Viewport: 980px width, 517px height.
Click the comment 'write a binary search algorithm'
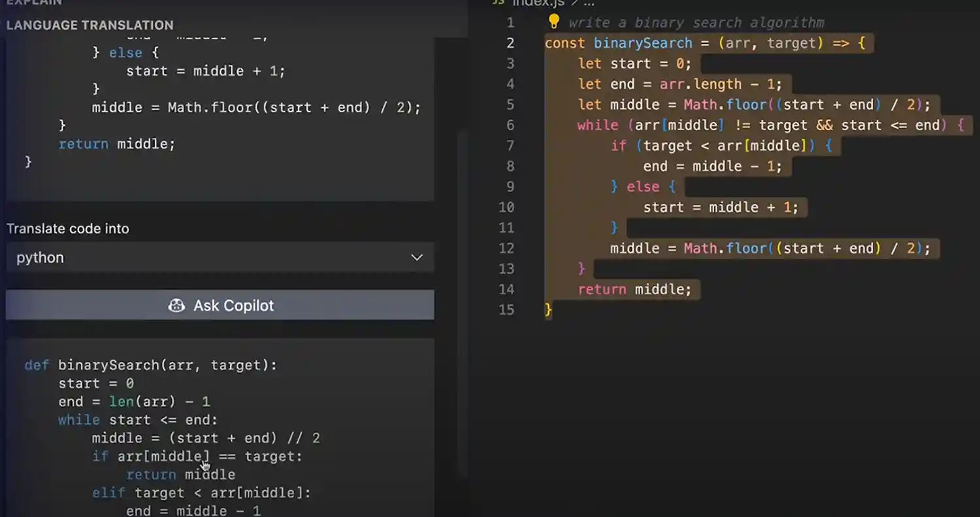[696, 23]
